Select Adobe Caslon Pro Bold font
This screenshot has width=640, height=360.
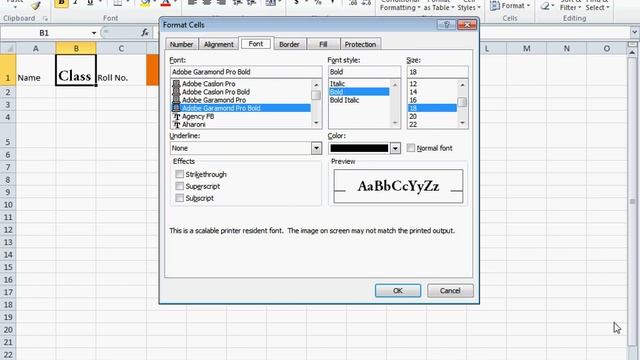pyautogui.click(x=216, y=92)
